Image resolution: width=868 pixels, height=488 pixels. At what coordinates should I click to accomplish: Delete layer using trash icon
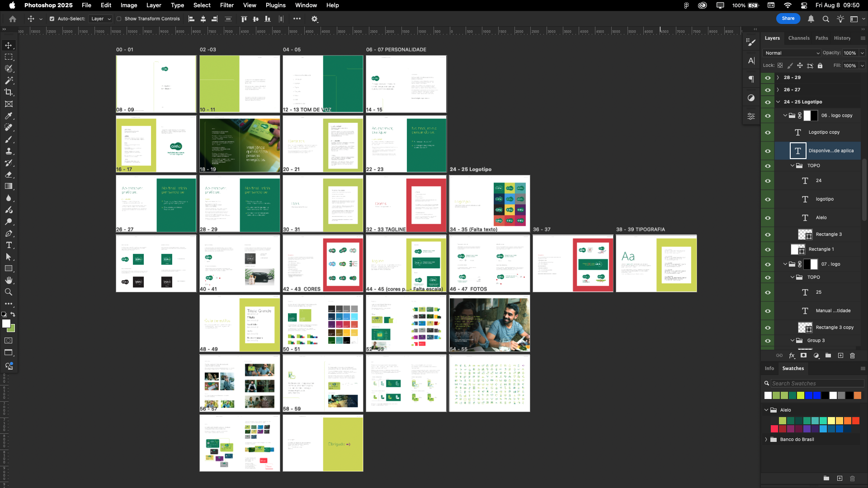(852, 356)
